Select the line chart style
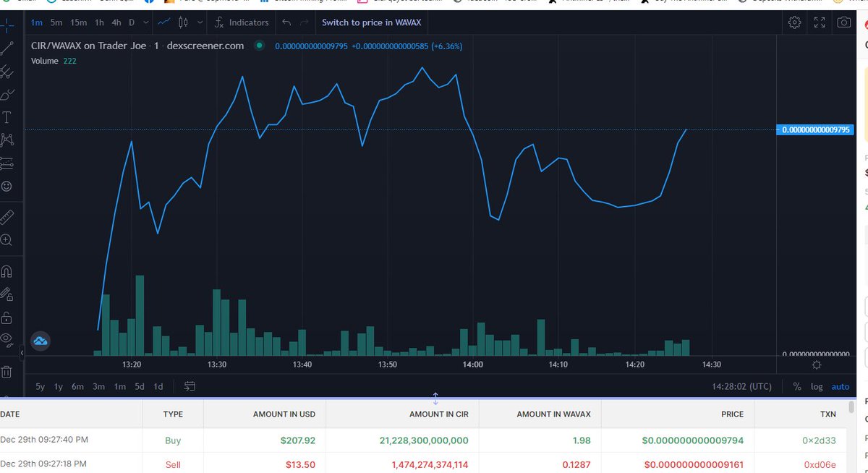The height and width of the screenshot is (473, 868). (165, 22)
